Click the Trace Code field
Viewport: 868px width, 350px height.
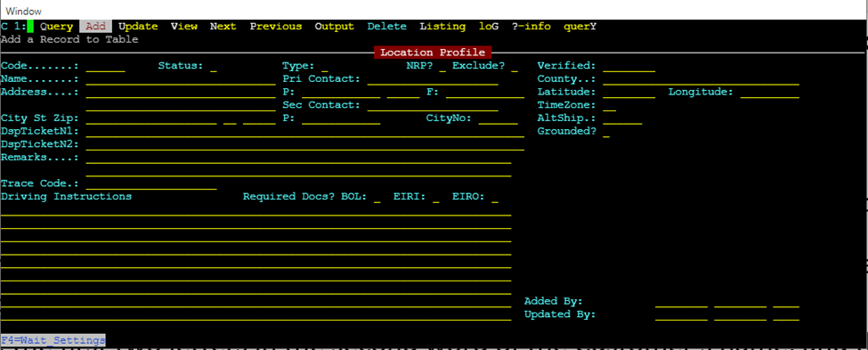(x=151, y=183)
